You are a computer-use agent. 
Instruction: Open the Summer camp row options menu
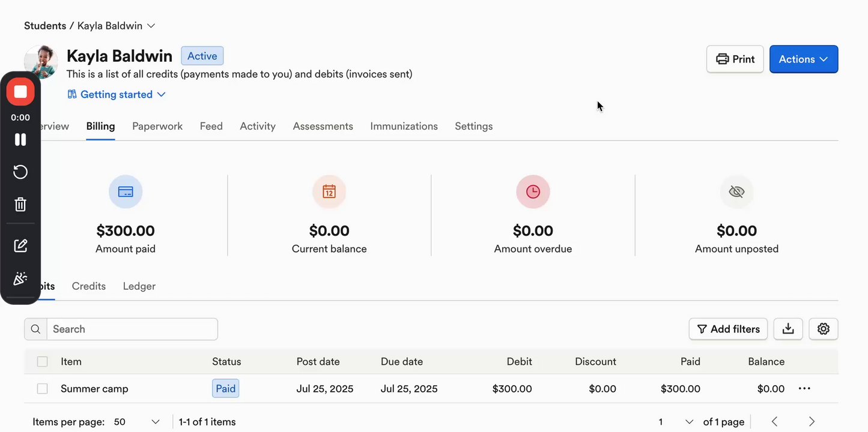click(x=804, y=389)
